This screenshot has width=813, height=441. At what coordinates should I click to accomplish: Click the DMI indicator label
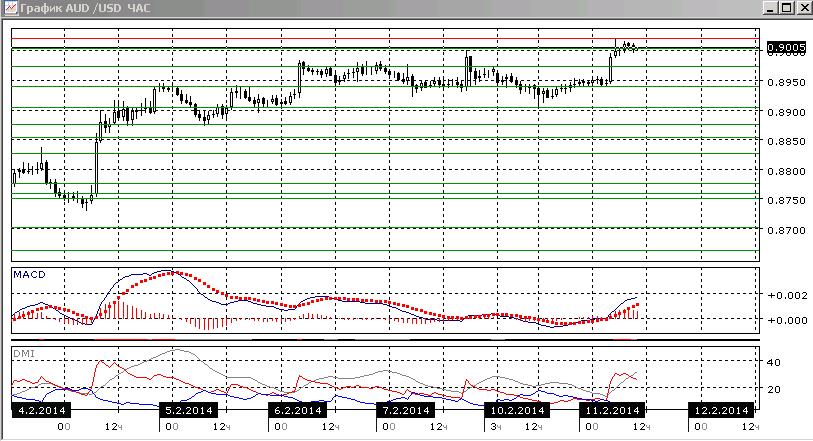24,353
